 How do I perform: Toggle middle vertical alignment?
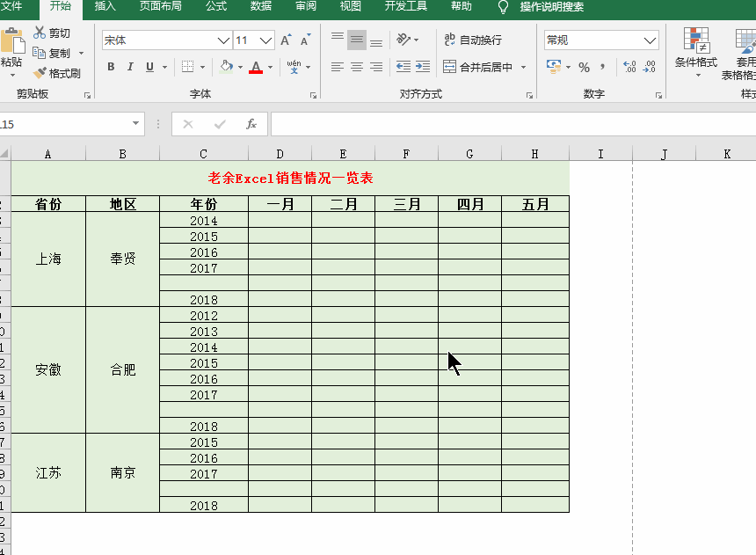coord(357,40)
